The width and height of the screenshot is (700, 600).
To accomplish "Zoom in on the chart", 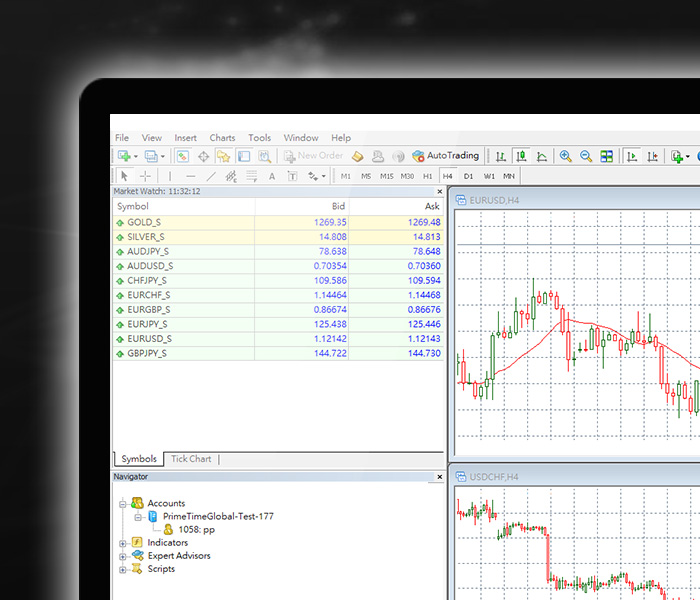I will (x=566, y=156).
